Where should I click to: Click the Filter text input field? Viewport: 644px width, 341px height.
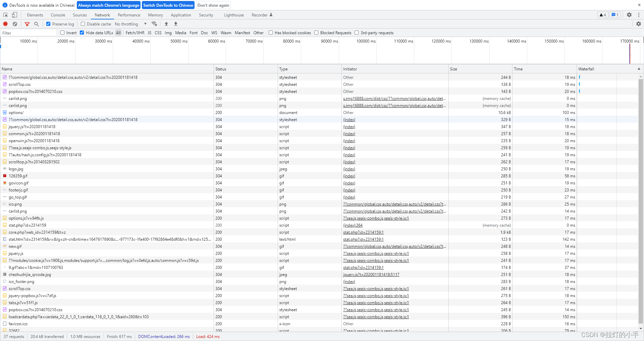pos(29,33)
